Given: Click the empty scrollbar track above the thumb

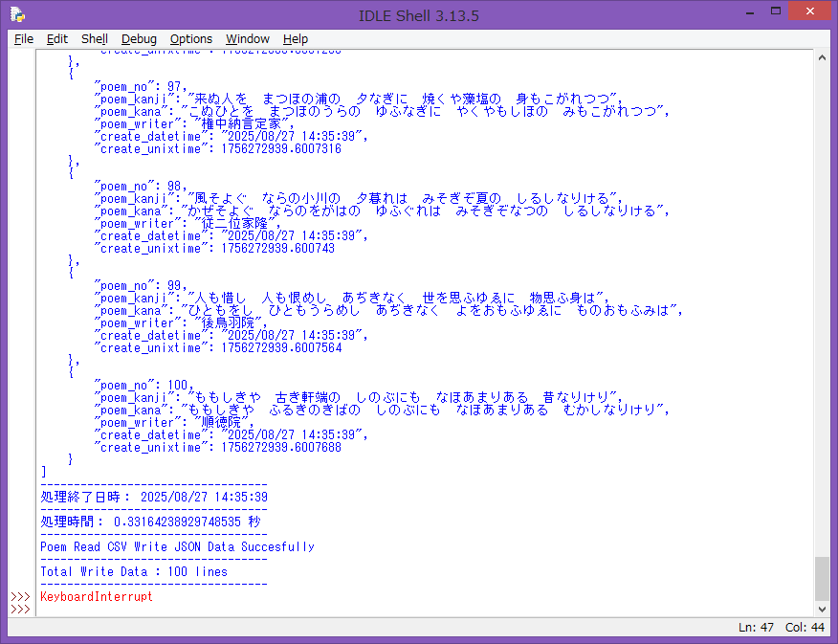Looking at the screenshot, I should (x=822, y=287).
